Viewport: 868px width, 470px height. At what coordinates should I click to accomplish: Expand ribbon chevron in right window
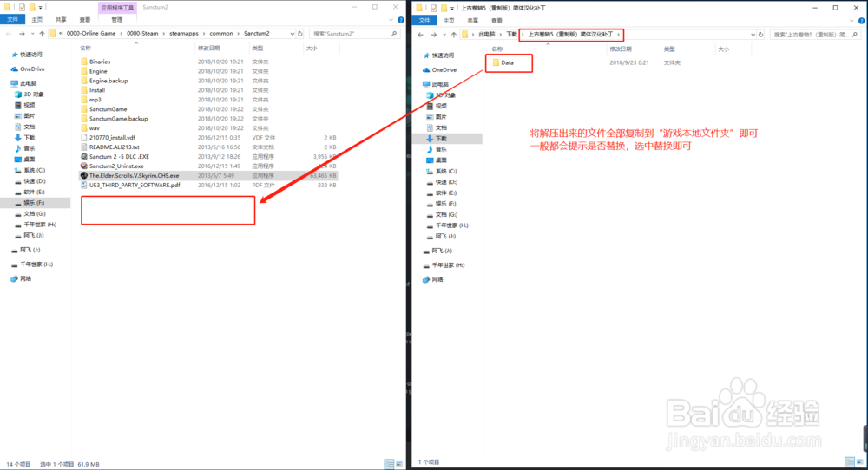(x=852, y=21)
